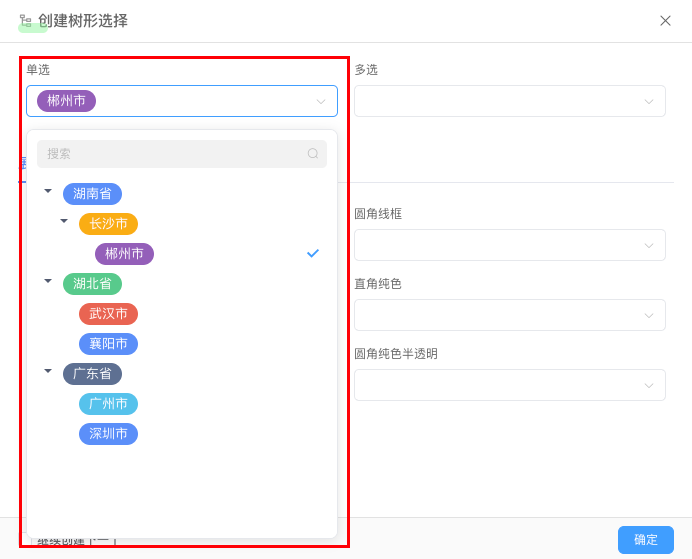Click the 确定 button
The image size is (692, 559).
[x=645, y=540]
